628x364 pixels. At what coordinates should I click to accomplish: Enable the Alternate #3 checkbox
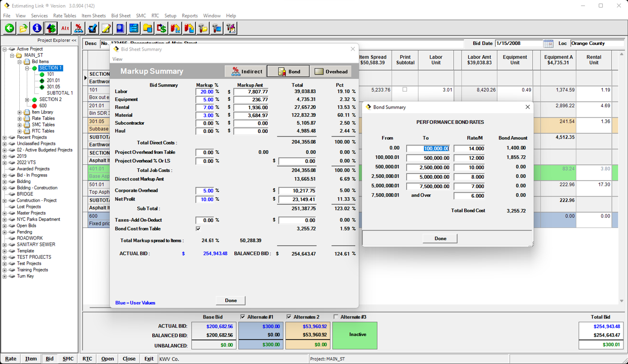336,316
